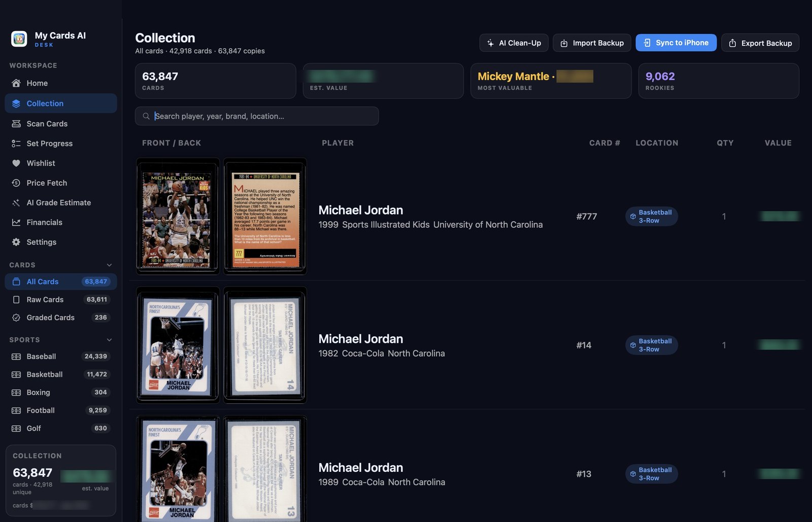
Task: Open the Financials page
Action: [61, 223]
